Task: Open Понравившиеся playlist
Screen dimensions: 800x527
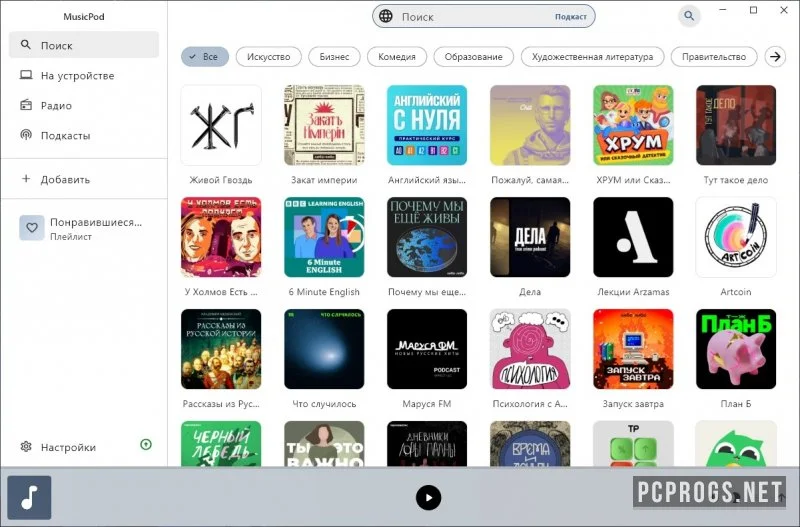Action: tap(84, 228)
